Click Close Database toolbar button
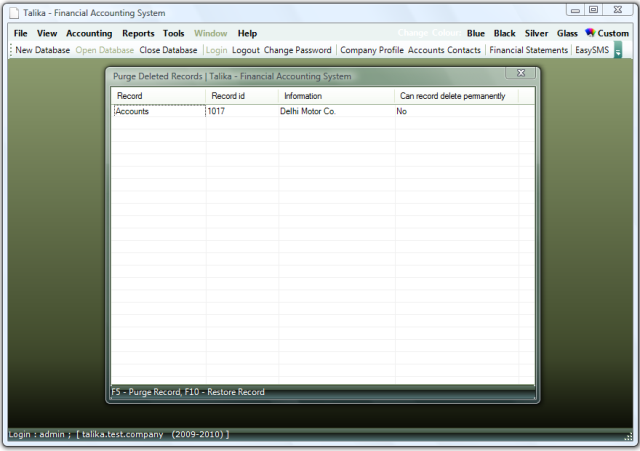Viewport: 640px width, 451px height. coord(168,50)
